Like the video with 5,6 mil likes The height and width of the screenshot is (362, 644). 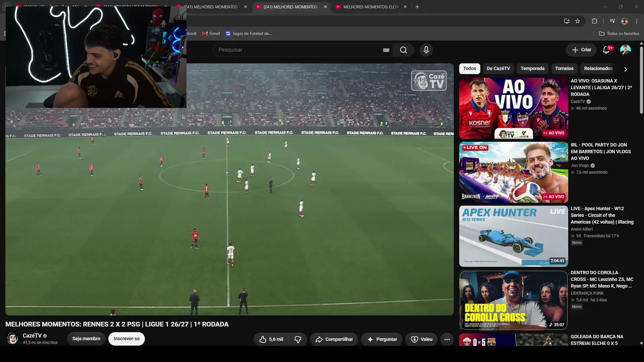tap(271, 339)
